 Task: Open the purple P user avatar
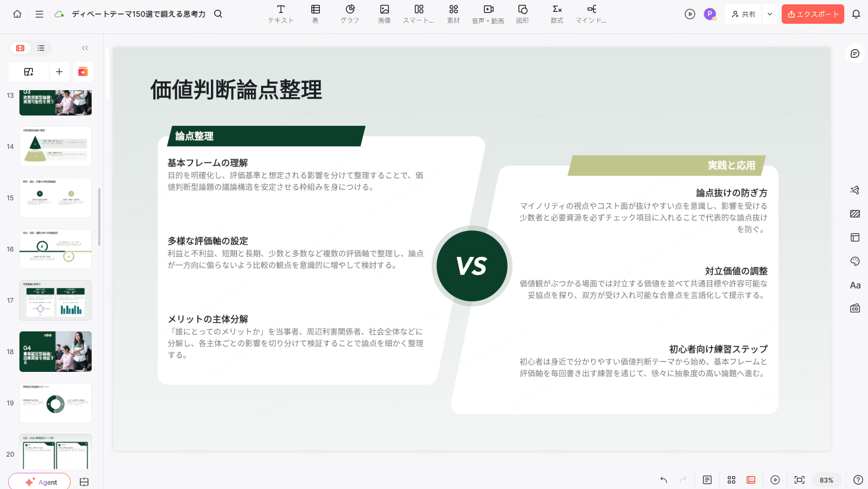(x=710, y=14)
